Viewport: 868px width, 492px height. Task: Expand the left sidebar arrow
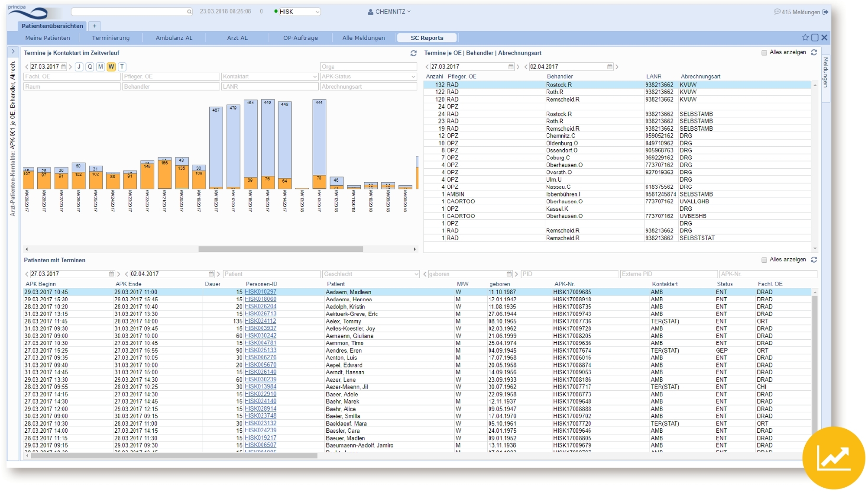pos(13,51)
